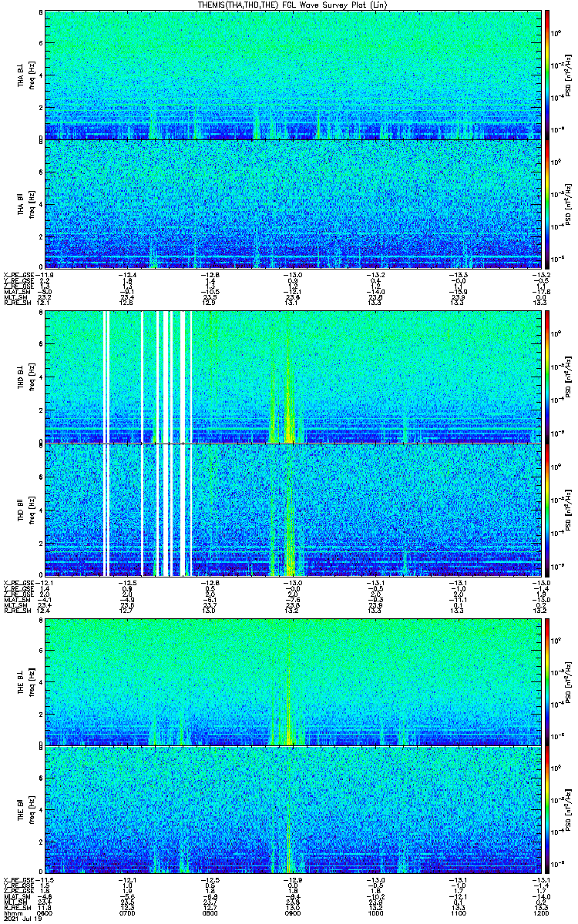578x924 pixels.
Task: Click the MLAT_SM row label below THD panels
Action: tap(16, 601)
